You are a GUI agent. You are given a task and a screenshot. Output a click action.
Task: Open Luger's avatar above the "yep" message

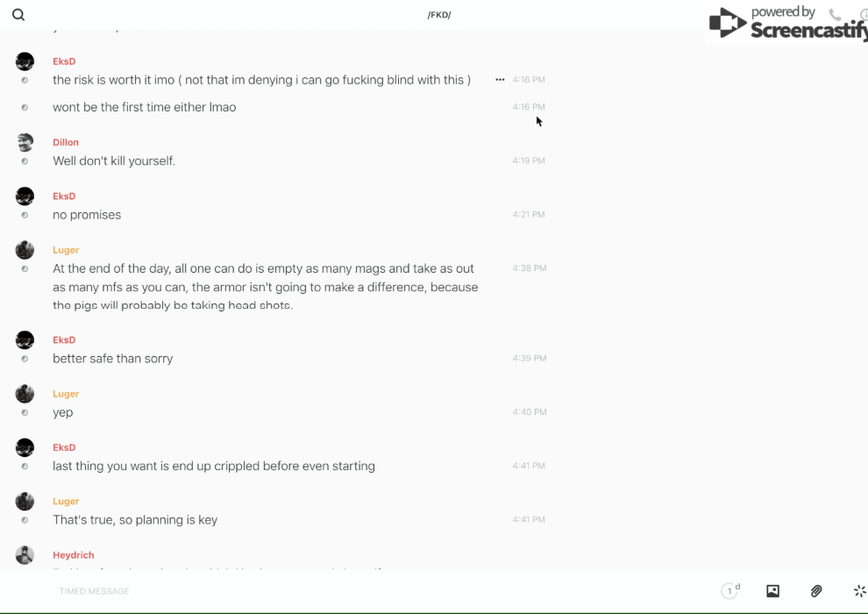(25, 394)
